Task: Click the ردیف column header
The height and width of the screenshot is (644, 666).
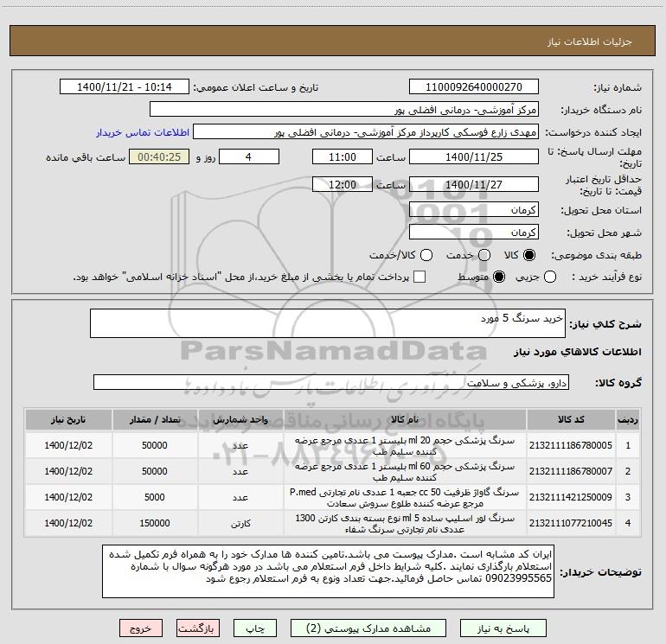Action: [628, 419]
